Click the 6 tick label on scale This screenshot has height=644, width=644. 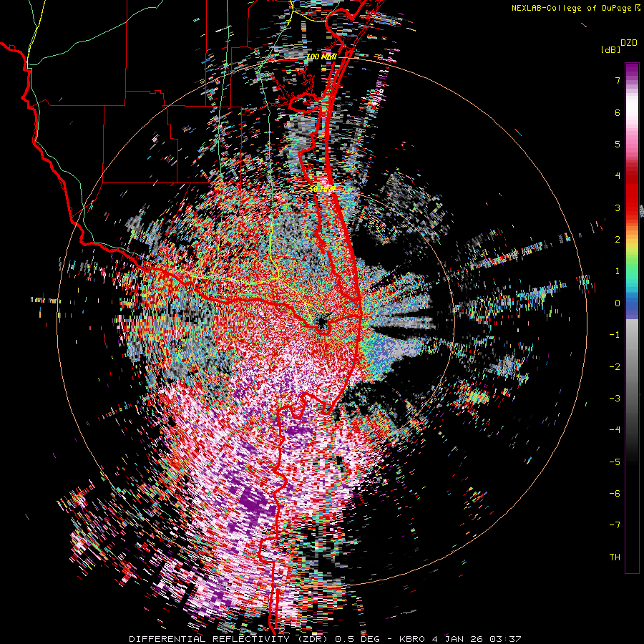[x=618, y=112]
